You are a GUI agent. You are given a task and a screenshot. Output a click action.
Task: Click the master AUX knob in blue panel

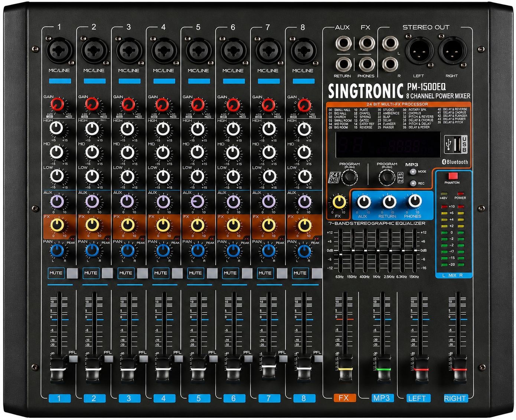point(363,201)
